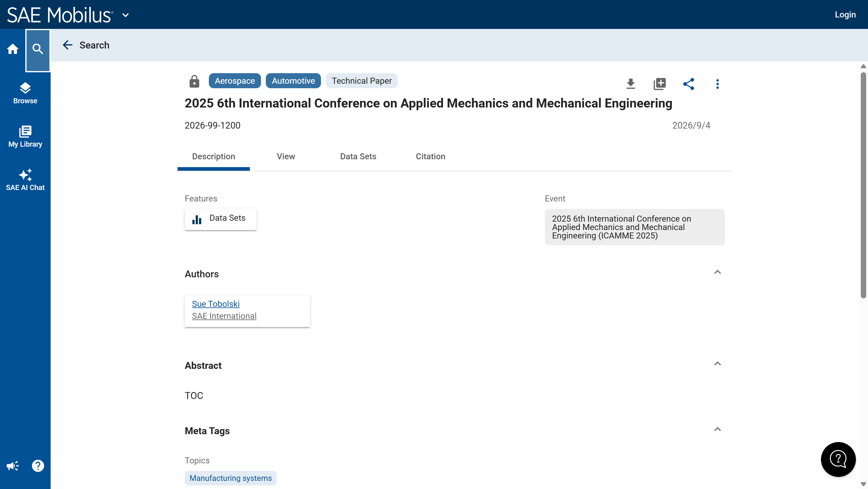
Task: Click the page vertical scrollbar thumb
Action: [x=863, y=185]
